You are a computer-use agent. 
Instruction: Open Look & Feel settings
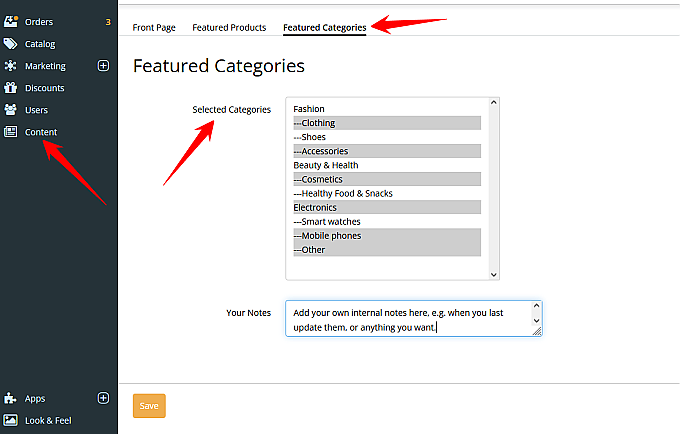tap(48, 421)
